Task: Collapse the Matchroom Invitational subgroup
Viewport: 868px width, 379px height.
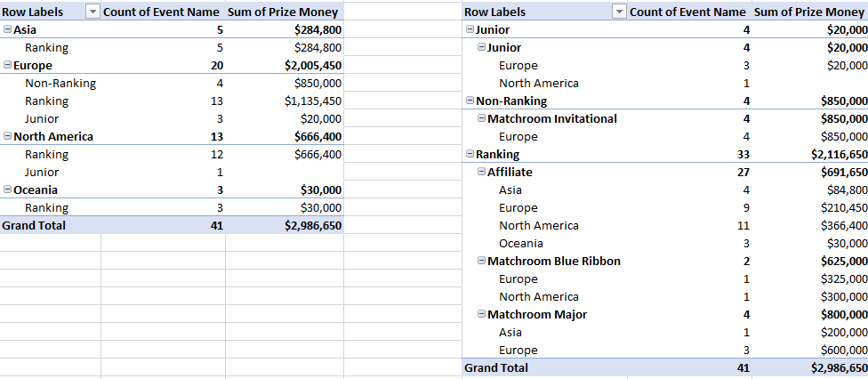Action: click(x=482, y=119)
